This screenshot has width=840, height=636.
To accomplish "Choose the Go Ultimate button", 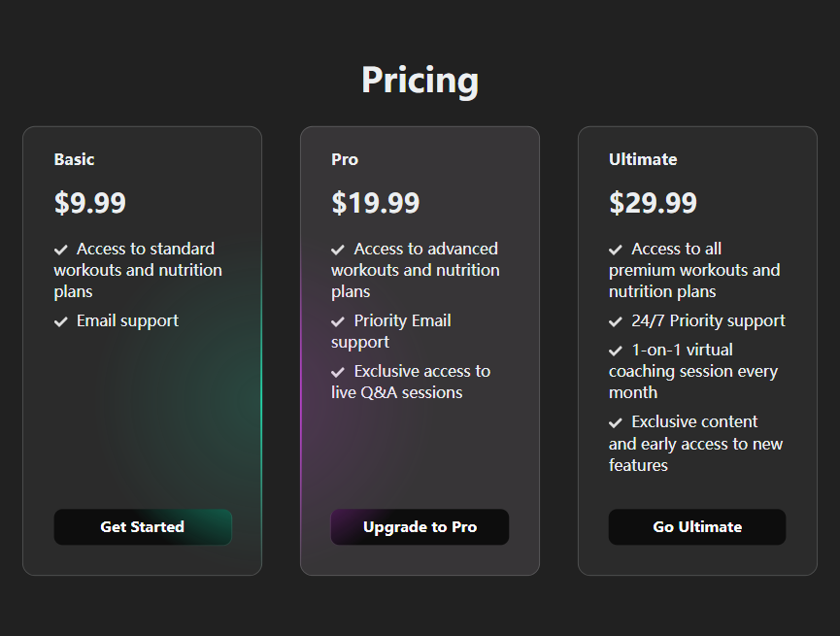I will [x=697, y=526].
